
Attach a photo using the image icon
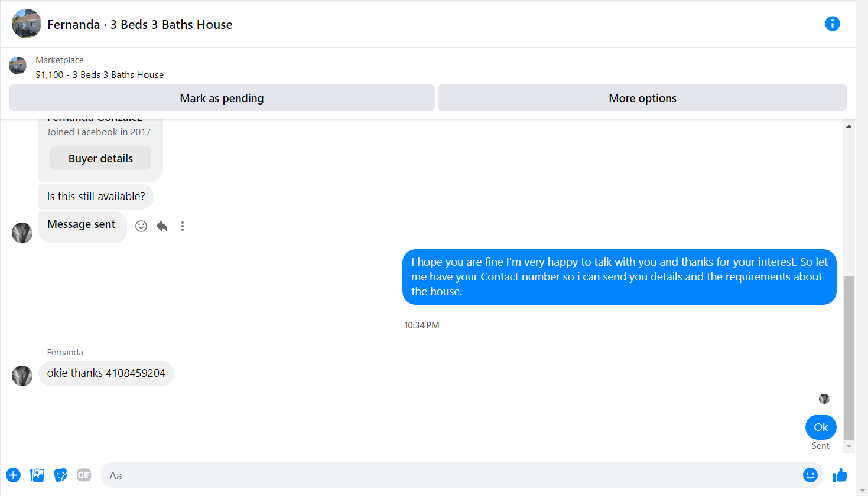[x=37, y=475]
